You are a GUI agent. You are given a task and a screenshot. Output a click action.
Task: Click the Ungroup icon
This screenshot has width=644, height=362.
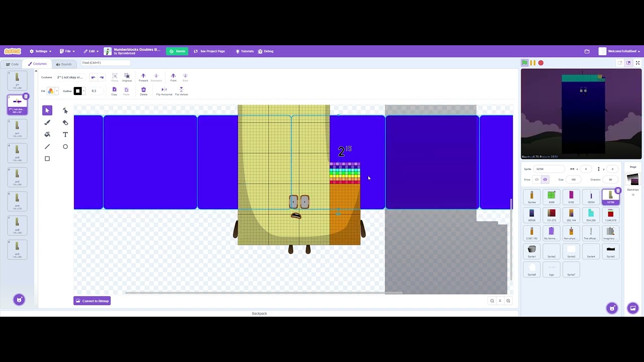coord(127,77)
